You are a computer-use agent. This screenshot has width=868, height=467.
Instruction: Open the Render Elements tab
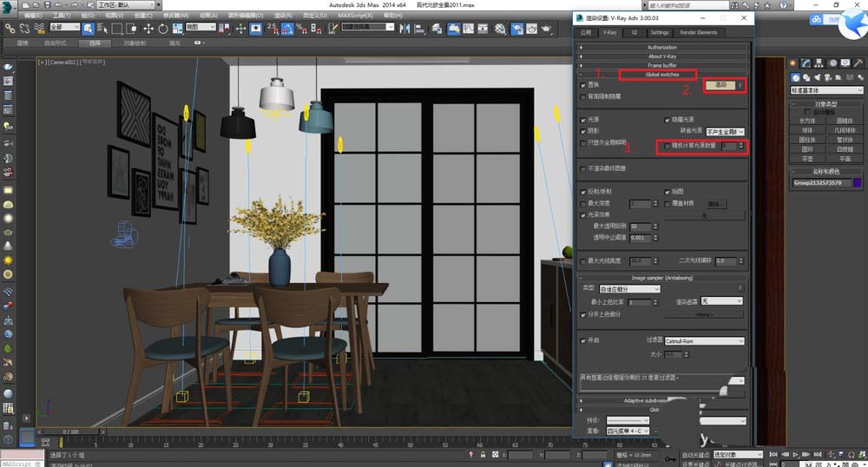pyautogui.click(x=700, y=32)
